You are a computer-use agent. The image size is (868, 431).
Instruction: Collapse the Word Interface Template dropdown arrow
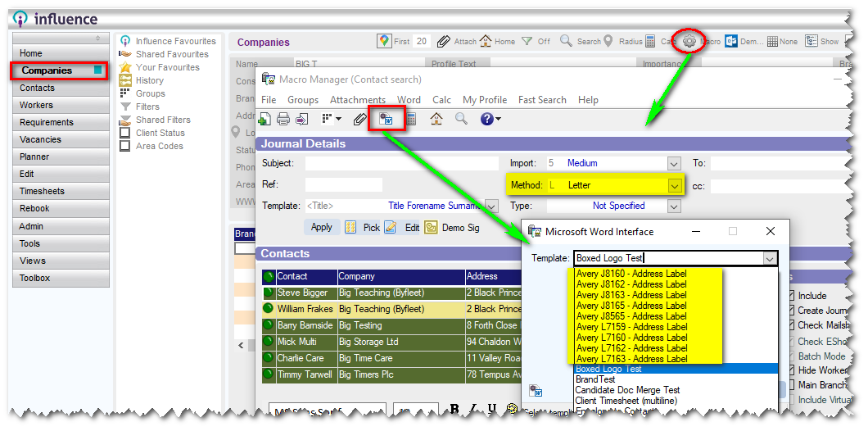pos(770,258)
